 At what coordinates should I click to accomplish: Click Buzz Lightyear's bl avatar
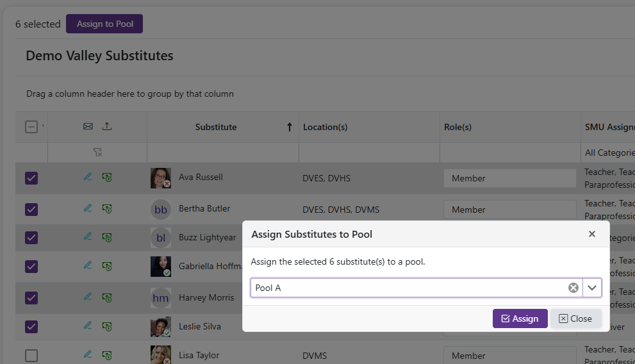[x=161, y=238]
